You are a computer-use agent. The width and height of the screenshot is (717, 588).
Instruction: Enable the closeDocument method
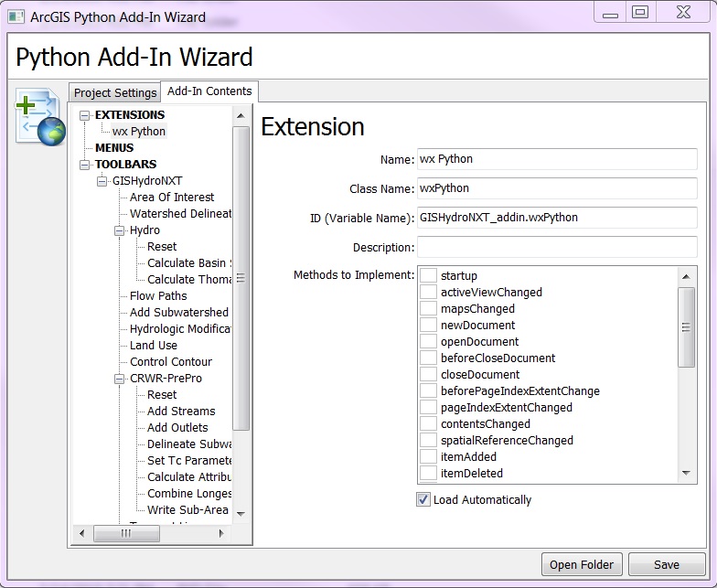pos(428,374)
